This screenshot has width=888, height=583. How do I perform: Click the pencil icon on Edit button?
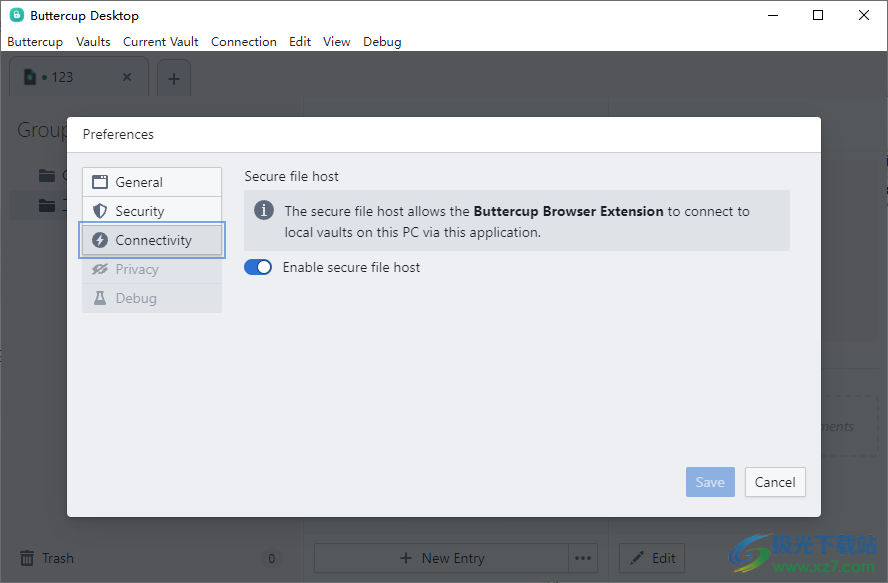[x=637, y=558]
